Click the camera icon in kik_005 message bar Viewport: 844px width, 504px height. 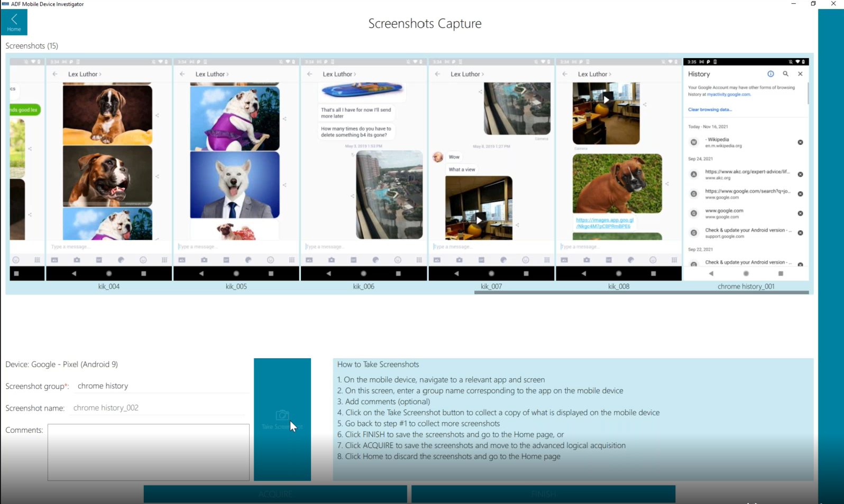tap(204, 260)
